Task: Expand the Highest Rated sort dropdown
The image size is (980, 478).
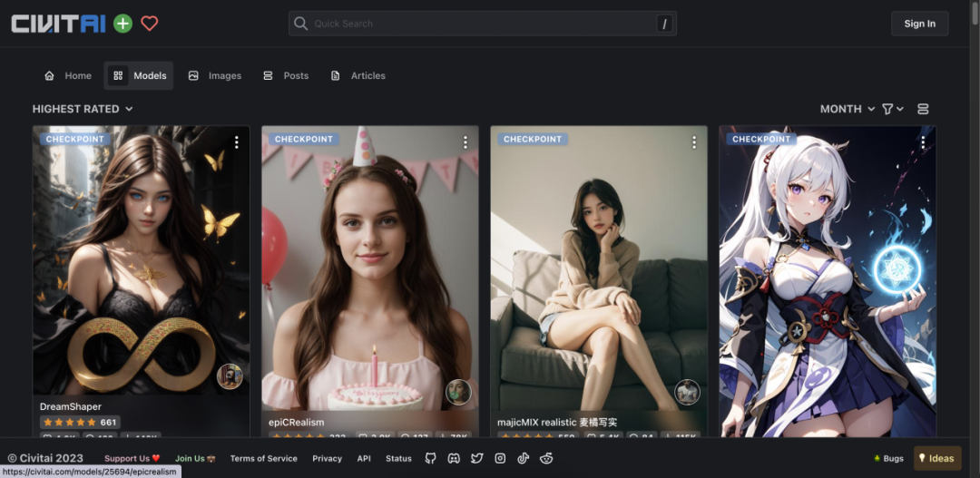Action: [83, 109]
